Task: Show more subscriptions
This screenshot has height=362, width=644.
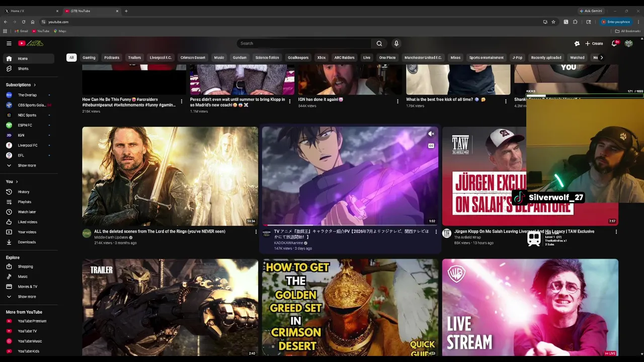Action: (x=28, y=165)
